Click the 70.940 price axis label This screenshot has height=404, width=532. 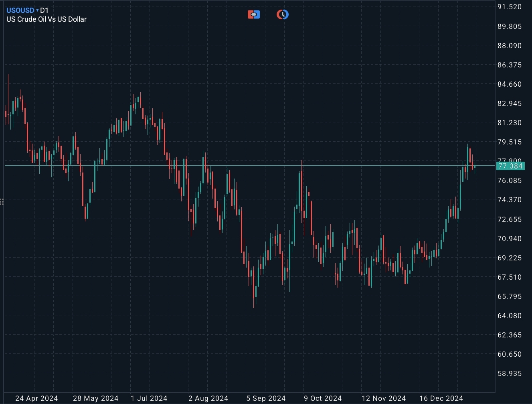coord(510,239)
